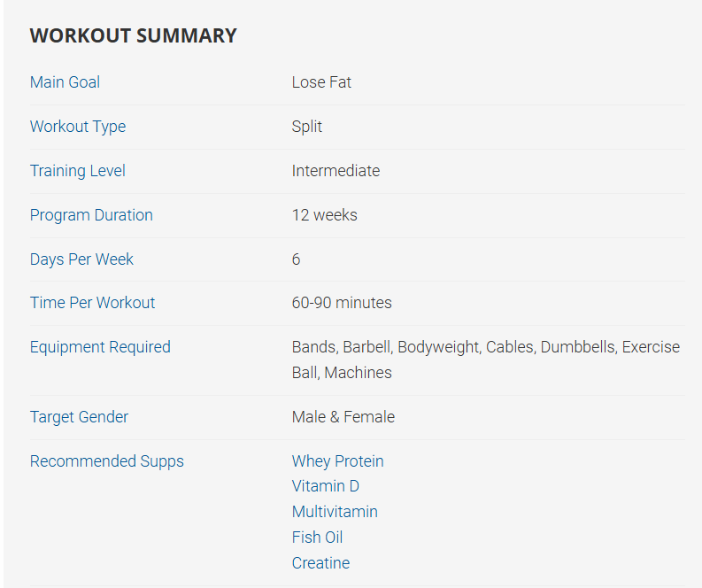Open the Multivitamin supplement link
Viewport: 702px width, 588px height.
coord(335,512)
